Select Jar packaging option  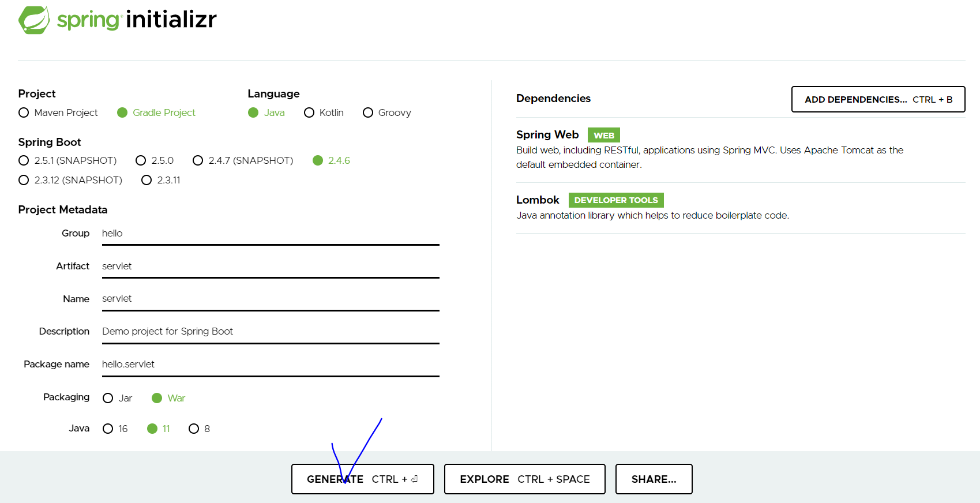[x=108, y=398]
